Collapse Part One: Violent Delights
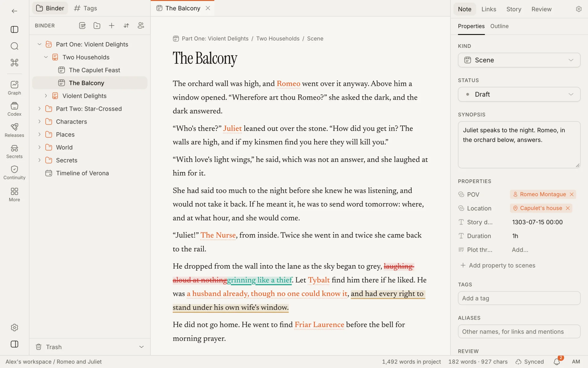588x368 pixels. pos(39,44)
